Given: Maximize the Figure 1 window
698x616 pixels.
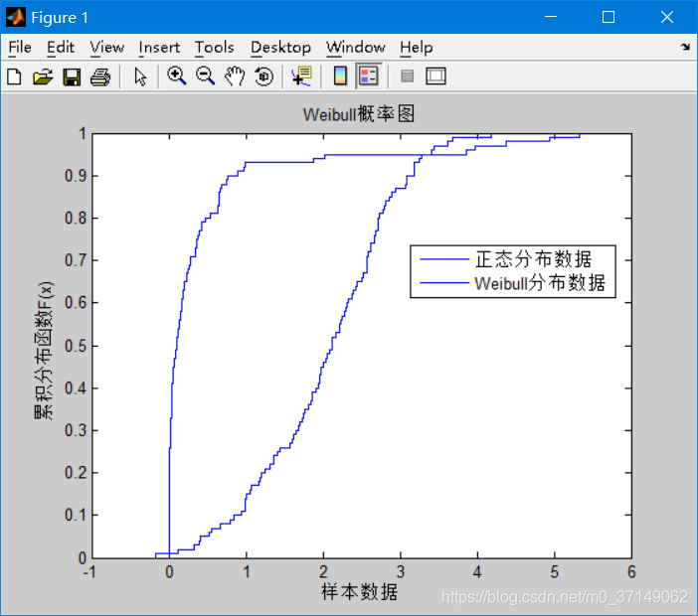Looking at the screenshot, I should pyautogui.click(x=609, y=17).
